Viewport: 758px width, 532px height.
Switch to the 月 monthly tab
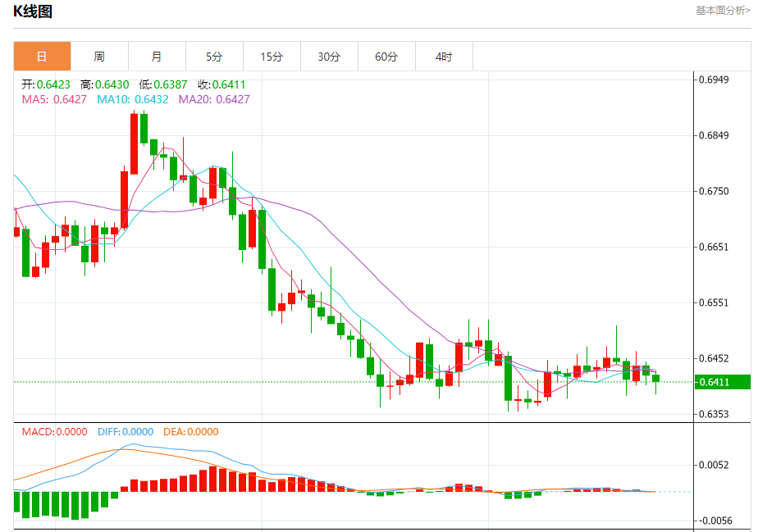click(157, 57)
